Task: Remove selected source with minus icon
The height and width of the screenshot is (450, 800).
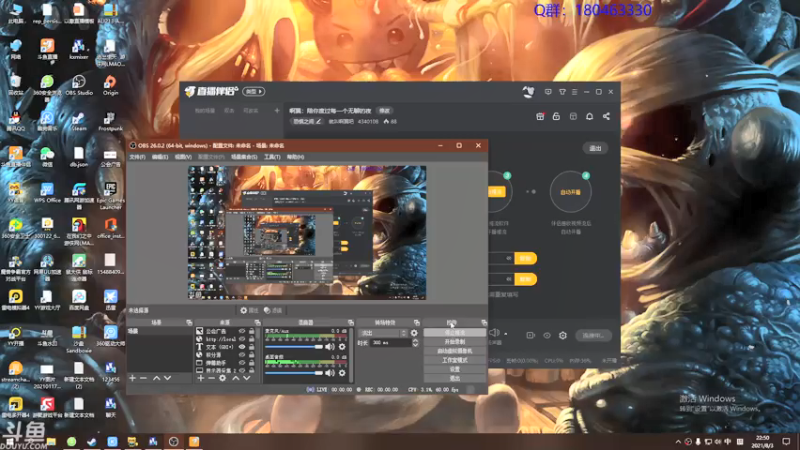Action: (211, 378)
